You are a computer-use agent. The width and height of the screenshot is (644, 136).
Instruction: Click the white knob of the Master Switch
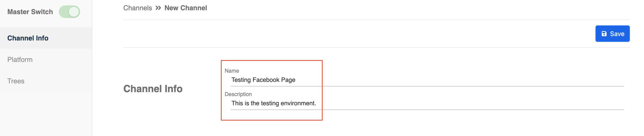74,12
